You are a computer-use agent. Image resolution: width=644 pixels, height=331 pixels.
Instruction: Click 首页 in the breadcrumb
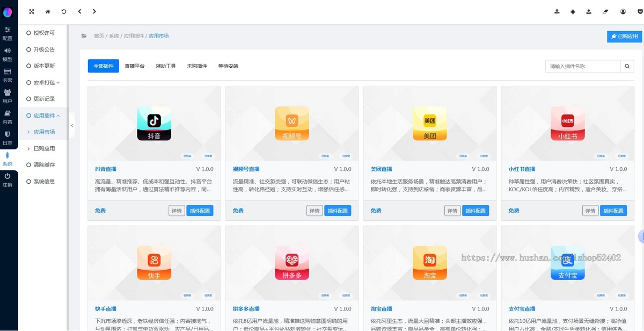point(99,36)
